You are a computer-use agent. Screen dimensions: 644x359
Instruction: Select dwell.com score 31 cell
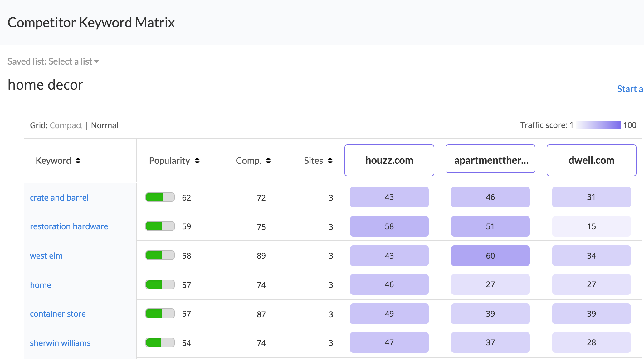(x=592, y=197)
